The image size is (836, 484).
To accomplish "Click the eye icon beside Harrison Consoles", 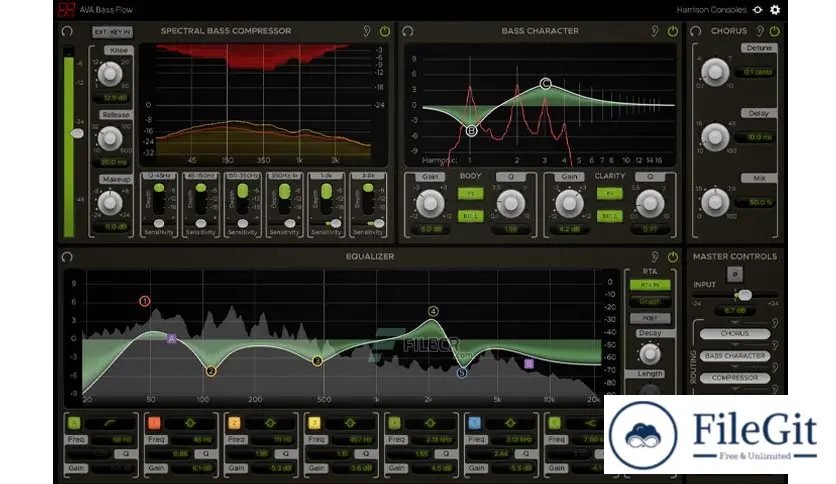I will tap(757, 10).
